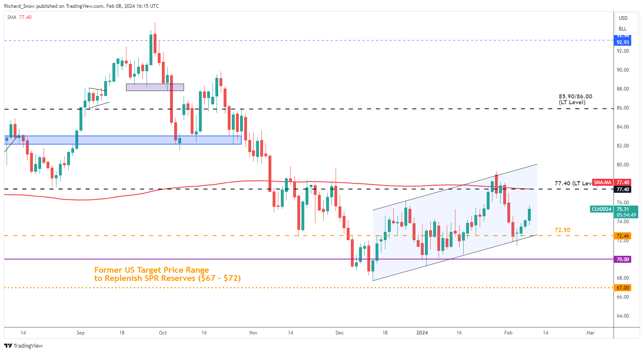Click the orange 72.46 price label

(623, 236)
